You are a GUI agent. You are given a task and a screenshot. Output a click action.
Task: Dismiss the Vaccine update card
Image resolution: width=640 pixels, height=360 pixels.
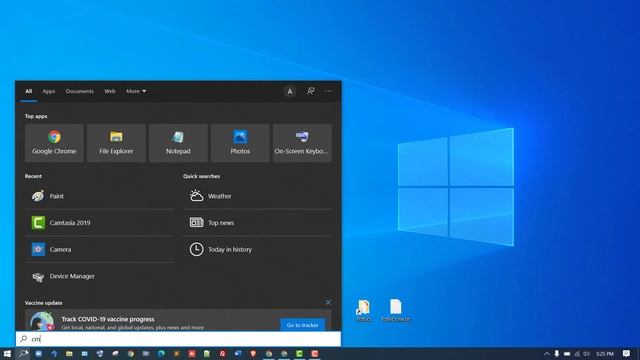pyautogui.click(x=328, y=302)
